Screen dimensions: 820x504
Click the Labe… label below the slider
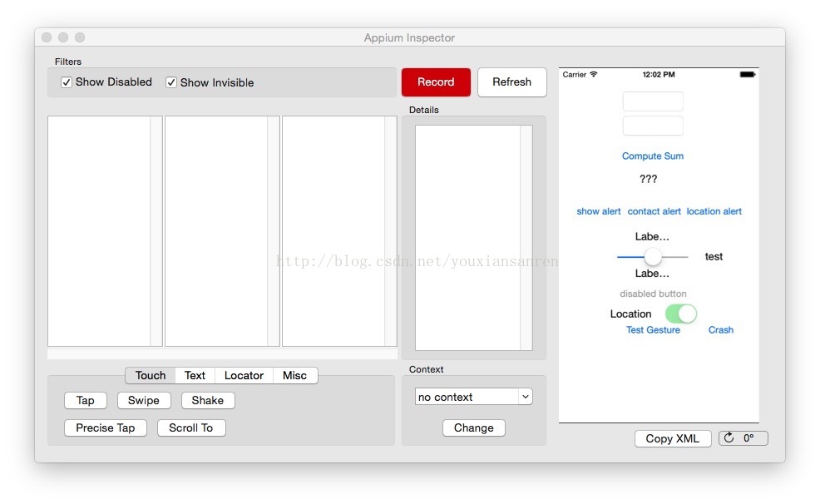[x=652, y=274]
